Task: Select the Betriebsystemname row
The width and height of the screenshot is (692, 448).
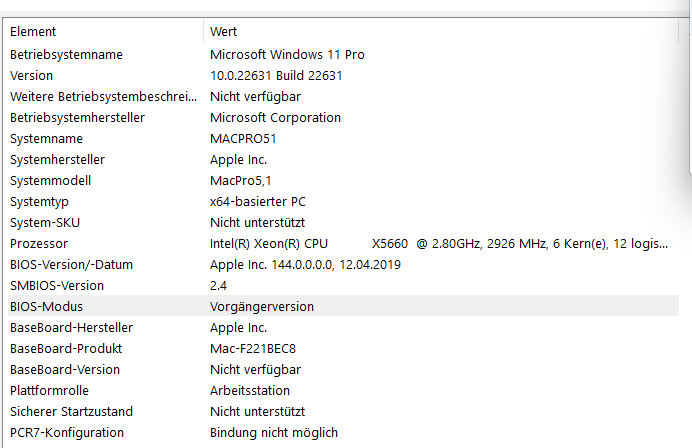Action: [343, 54]
